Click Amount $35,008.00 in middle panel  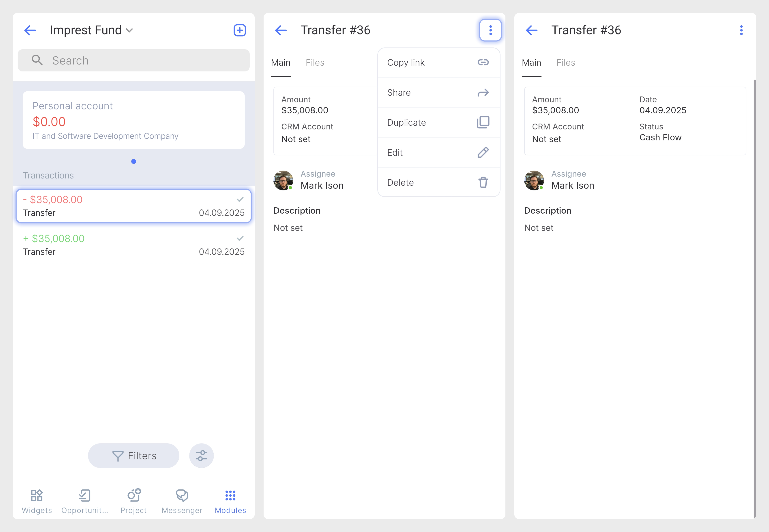[305, 110]
